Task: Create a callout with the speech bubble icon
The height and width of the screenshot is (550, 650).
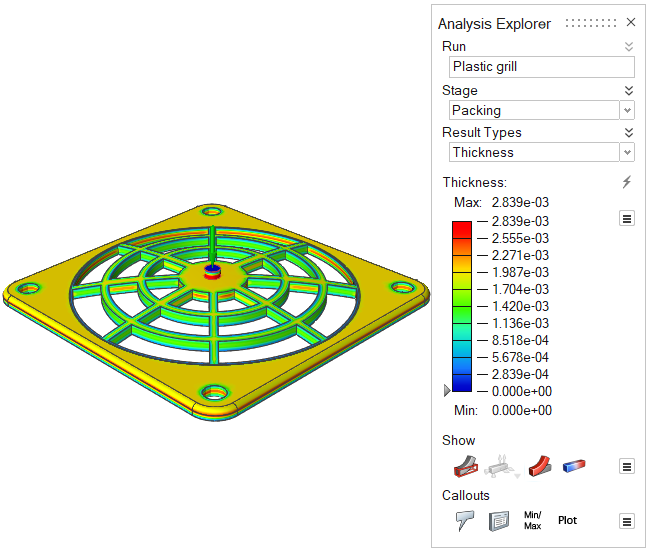Action: pos(464,520)
